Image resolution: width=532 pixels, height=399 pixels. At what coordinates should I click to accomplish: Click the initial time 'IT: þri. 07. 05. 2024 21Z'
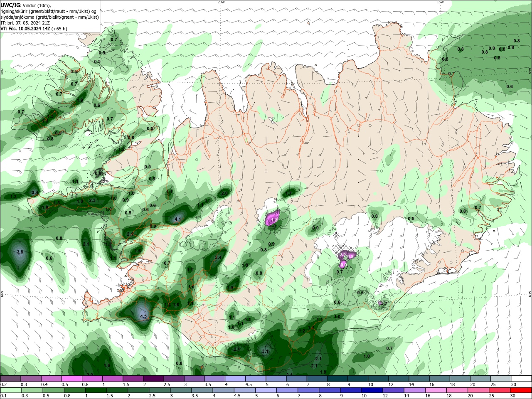tap(25, 23)
